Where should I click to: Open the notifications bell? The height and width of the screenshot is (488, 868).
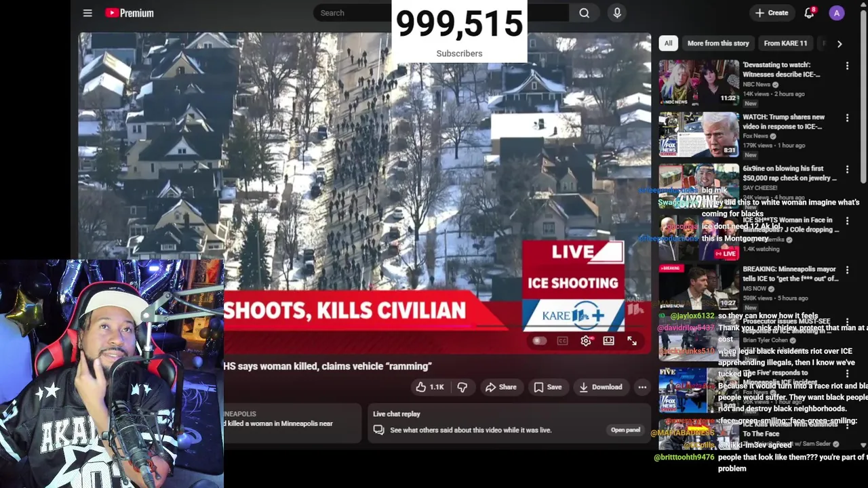tap(809, 13)
